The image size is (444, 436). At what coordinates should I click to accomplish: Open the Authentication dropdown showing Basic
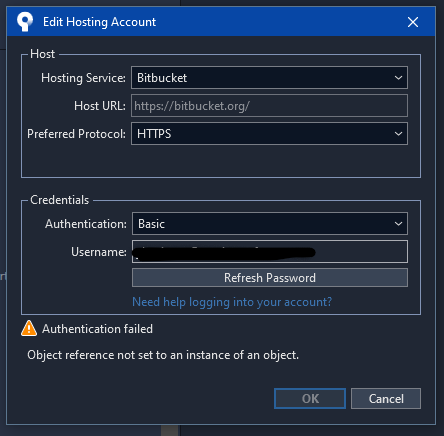coord(270,223)
